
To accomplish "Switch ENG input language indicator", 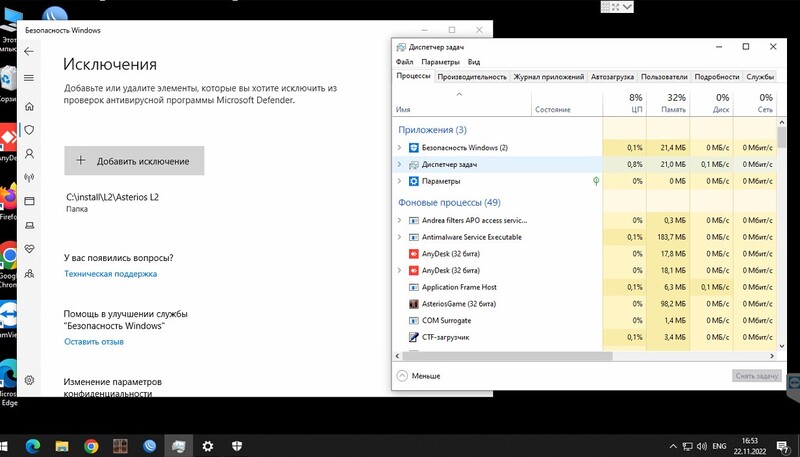I will pyautogui.click(x=719, y=447).
